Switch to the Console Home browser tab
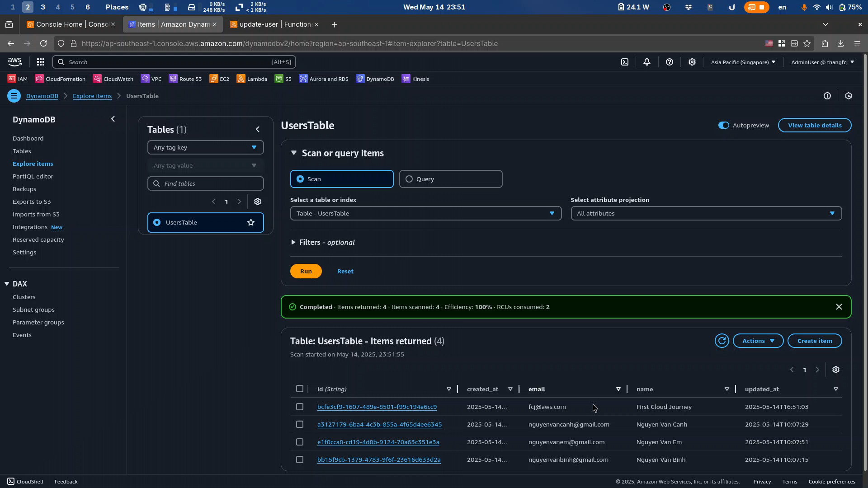Screen dimensions: 868x488 pyautogui.click(x=71, y=24)
